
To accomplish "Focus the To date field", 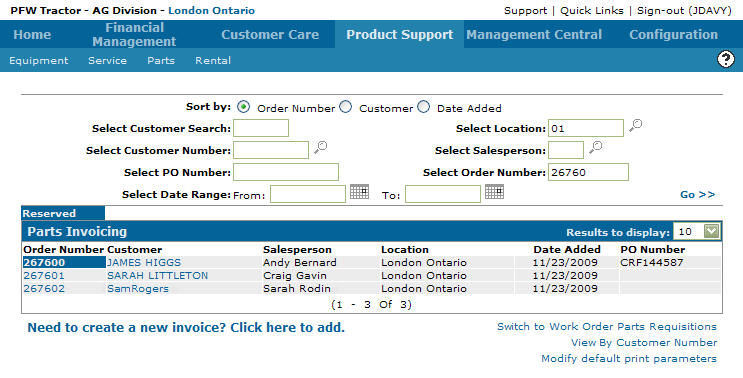I will [443, 194].
